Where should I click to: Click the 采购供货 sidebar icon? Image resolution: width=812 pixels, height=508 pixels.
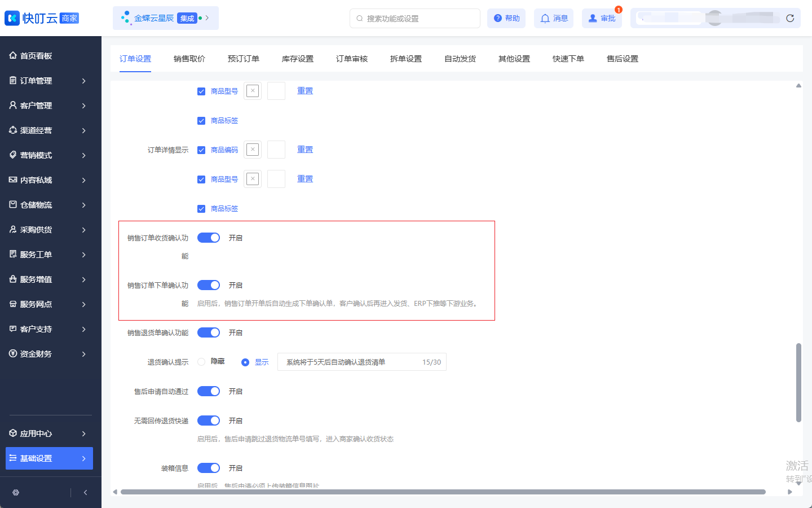(x=13, y=229)
